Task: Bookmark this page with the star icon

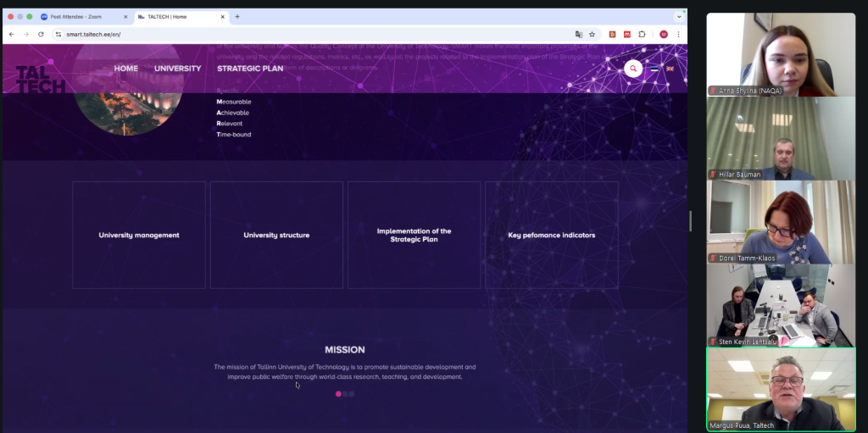Action: [592, 34]
